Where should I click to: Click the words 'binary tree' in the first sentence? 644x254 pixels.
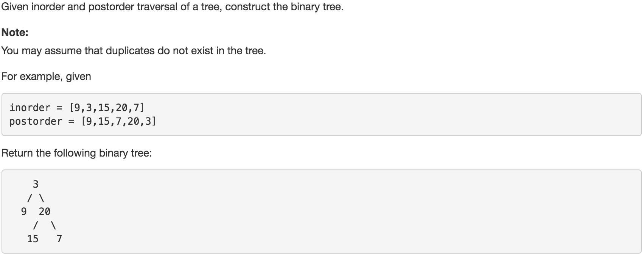point(316,6)
